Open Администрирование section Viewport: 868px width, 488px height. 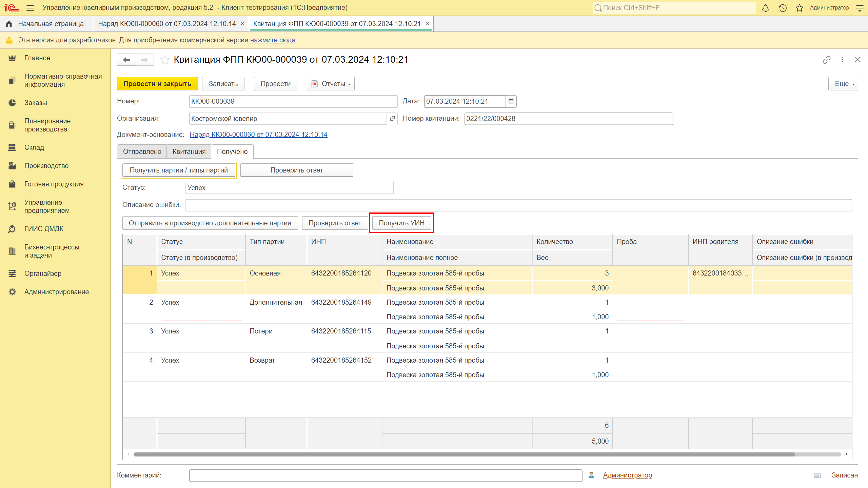[x=57, y=292]
